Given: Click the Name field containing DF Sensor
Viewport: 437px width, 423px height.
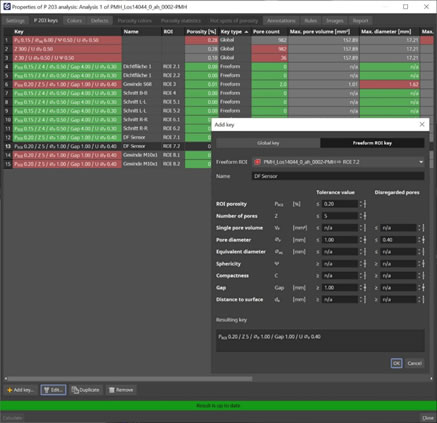Looking at the screenshot, I should tap(338, 176).
